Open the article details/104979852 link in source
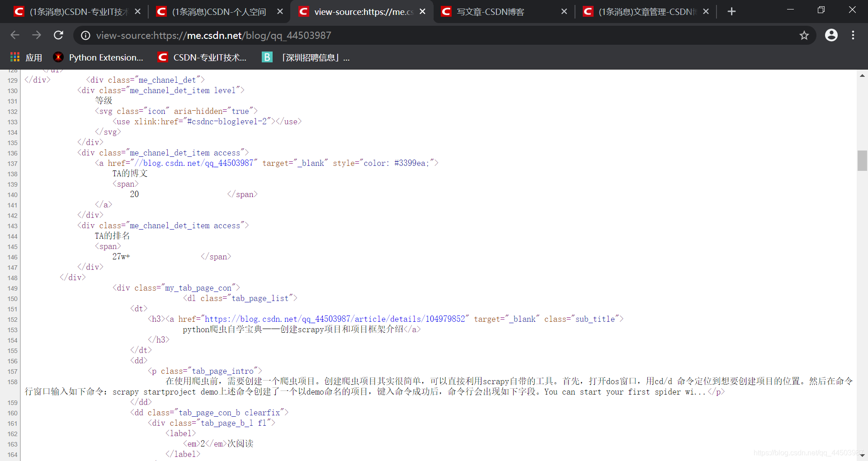 click(335, 319)
